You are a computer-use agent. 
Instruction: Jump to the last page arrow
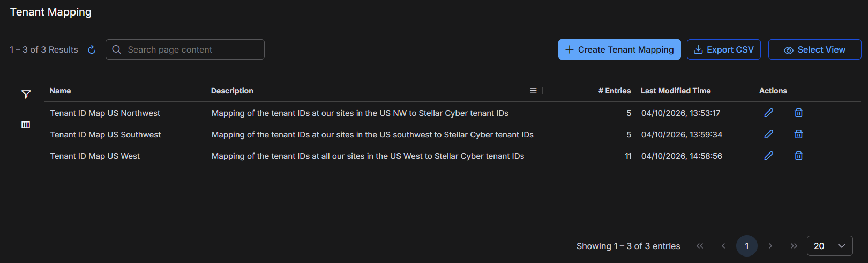pyautogui.click(x=794, y=246)
